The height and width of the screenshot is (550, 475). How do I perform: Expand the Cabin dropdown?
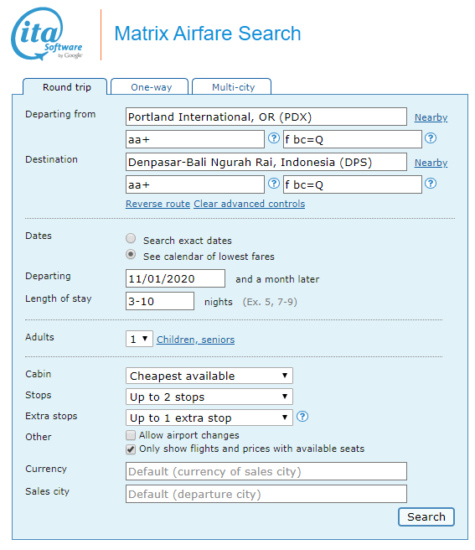coord(209,376)
